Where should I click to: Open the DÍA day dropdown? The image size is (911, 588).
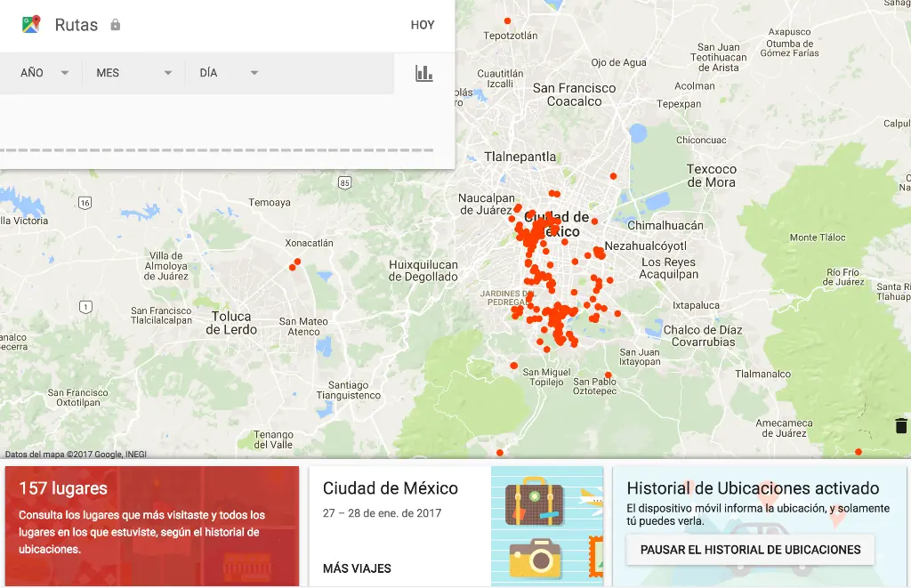pos(229,73)
